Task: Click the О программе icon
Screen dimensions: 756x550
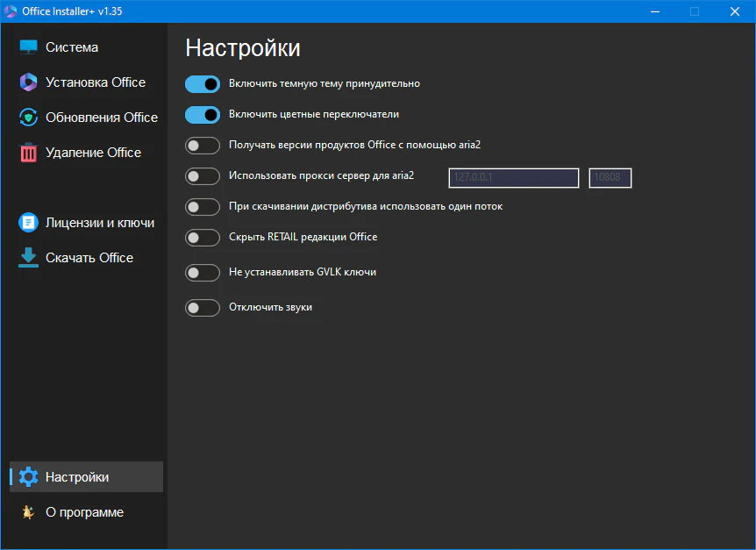Action: 28,512
